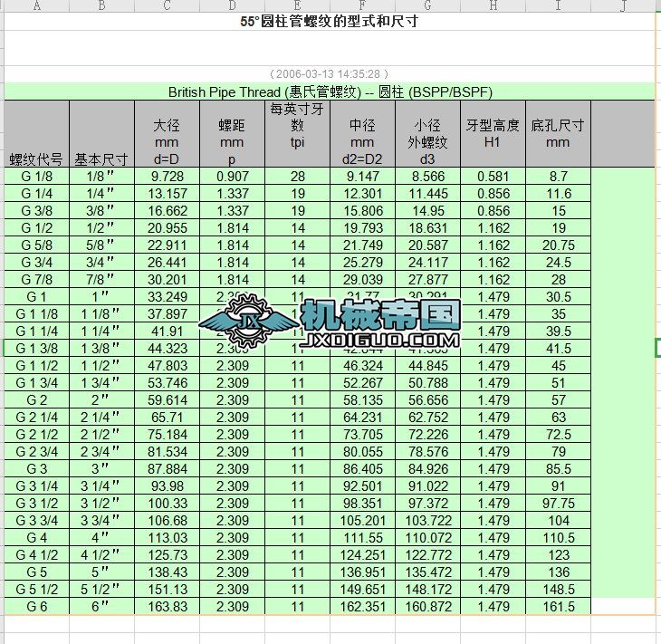Click the value 13.157 in the major diameter column

pos(168,194)
